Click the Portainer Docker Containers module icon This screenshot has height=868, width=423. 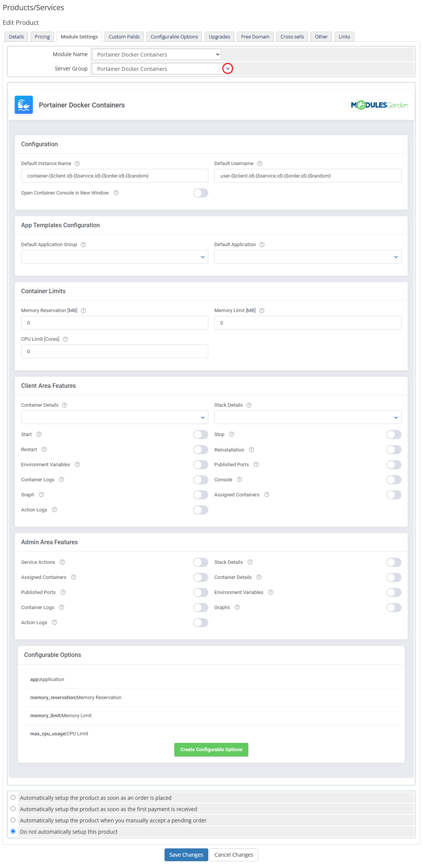[x=24, y=105]
